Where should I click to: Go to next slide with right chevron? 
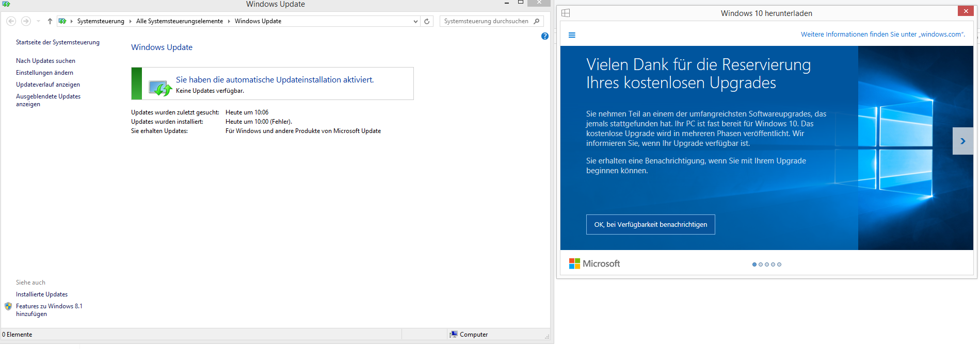coord(963,141)
